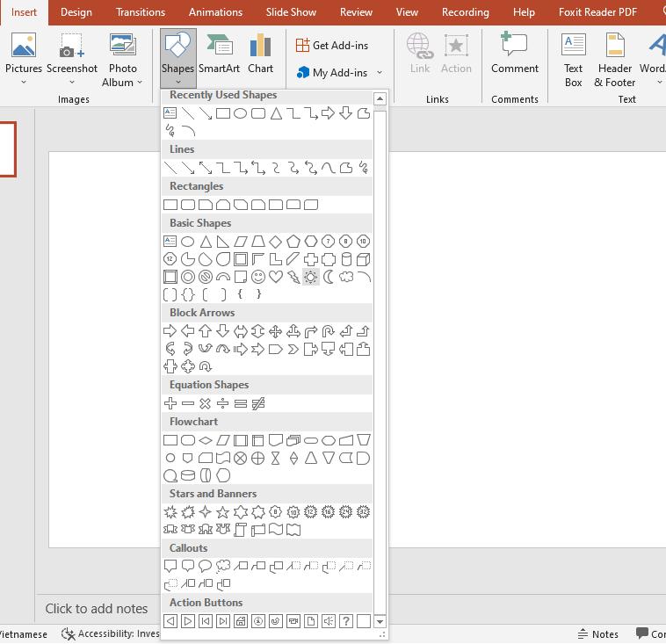Viewport: 666px width, 644px height.
Task: Choose the Not Equal equation shape
Action: 258,403
